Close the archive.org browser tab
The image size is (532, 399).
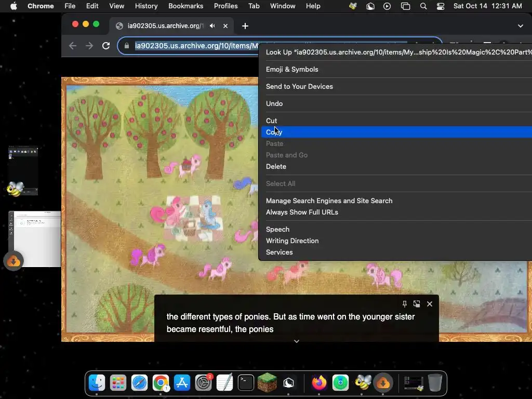[225, 26]
